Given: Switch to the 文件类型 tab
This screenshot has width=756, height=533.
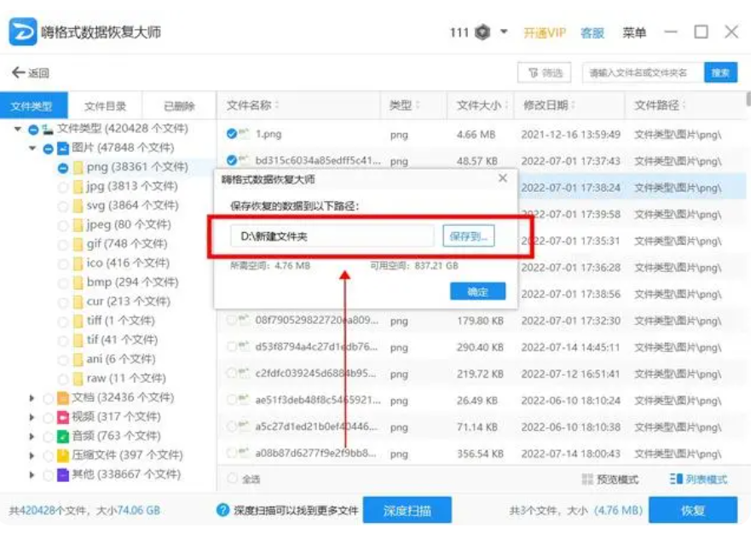Looking at the screenshot, I should pyautogui.click(x=32, y=106).
